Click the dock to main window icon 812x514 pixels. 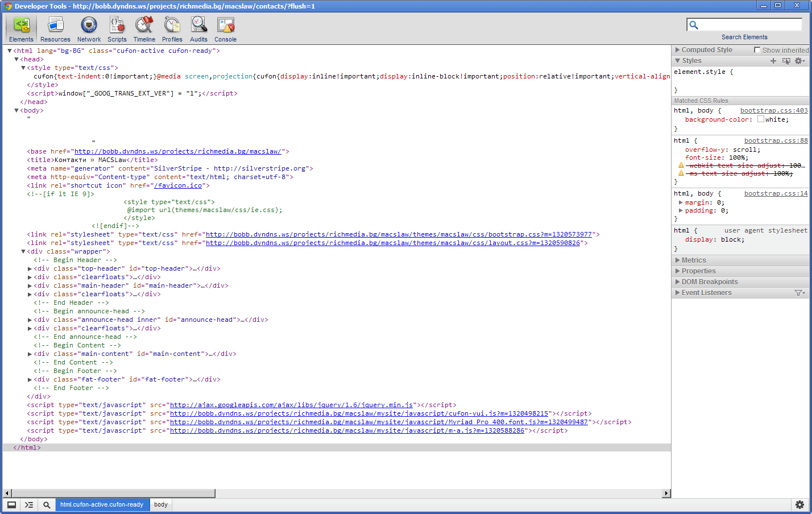click(11, 505)
